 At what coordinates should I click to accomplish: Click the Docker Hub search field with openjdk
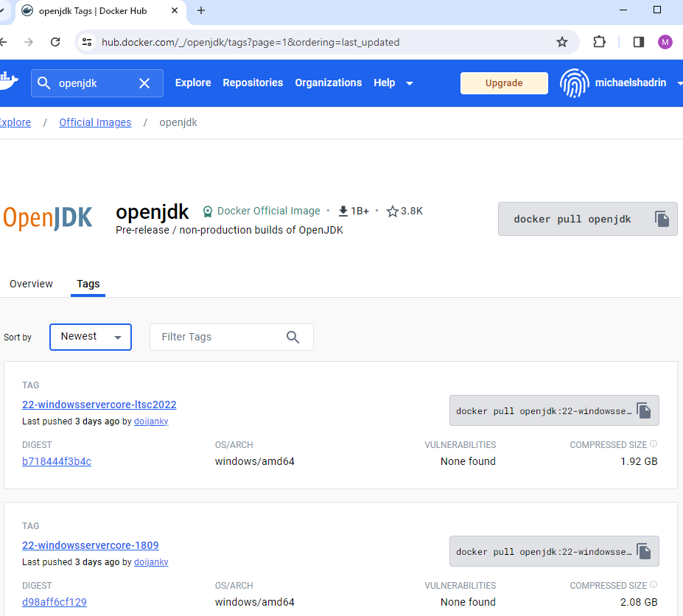tap(97, 83)
